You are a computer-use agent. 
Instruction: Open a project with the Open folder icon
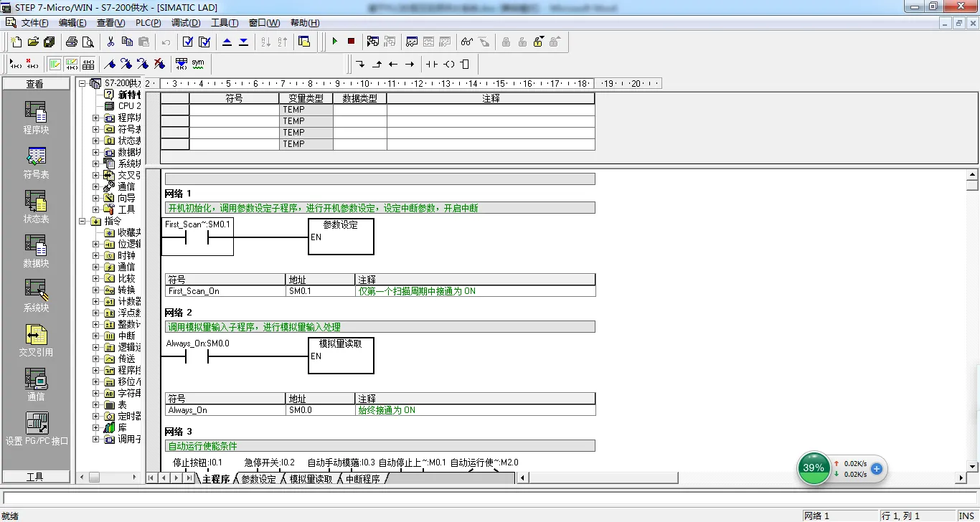point(32,42)
